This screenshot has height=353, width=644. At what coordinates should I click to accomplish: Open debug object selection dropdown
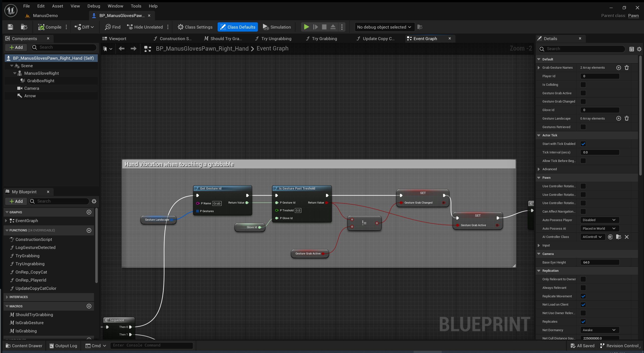(x=384, y=27)
